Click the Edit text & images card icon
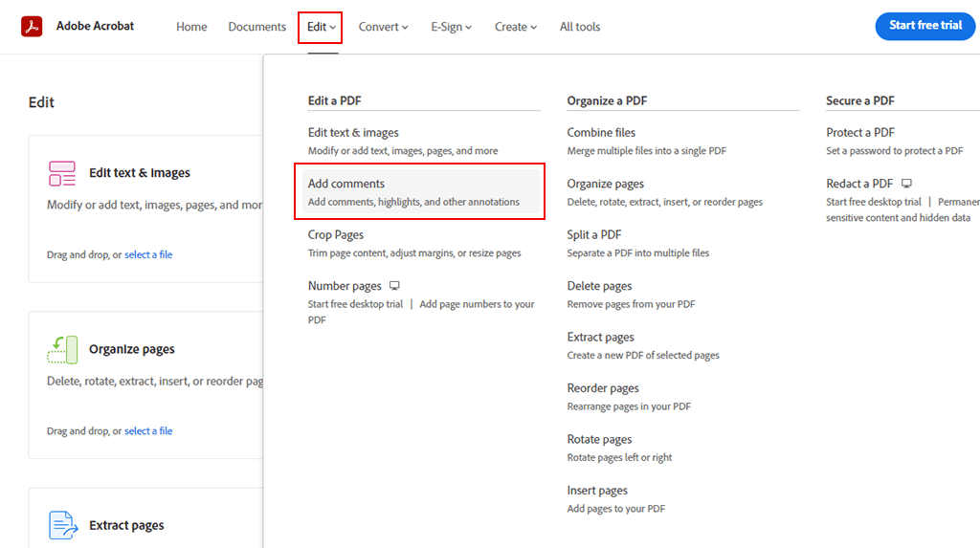The height and width of the screenshot is (548, 980). click(x=62, y=174)
